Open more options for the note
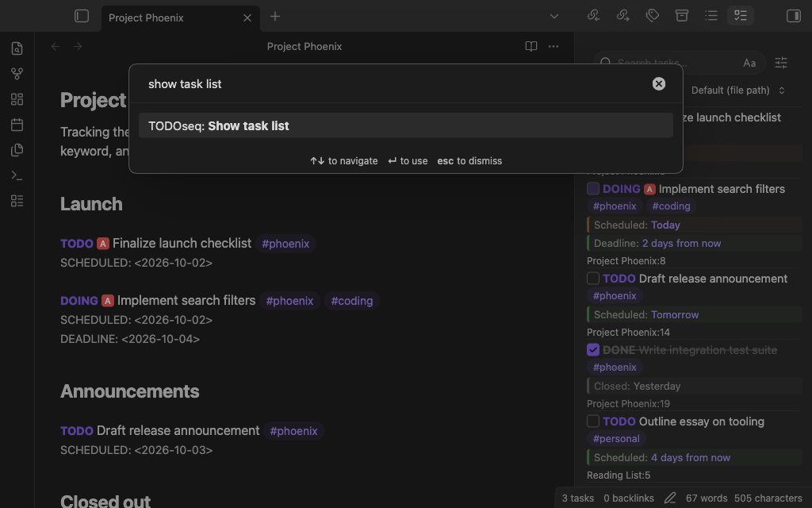This screenshot has height=508, width=812. [x=553, y=46]
